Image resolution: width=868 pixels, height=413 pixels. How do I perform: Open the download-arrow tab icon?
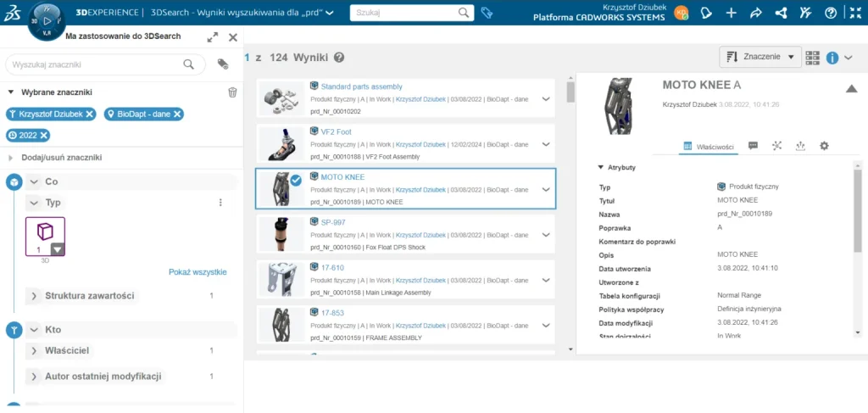click(800, 146)
